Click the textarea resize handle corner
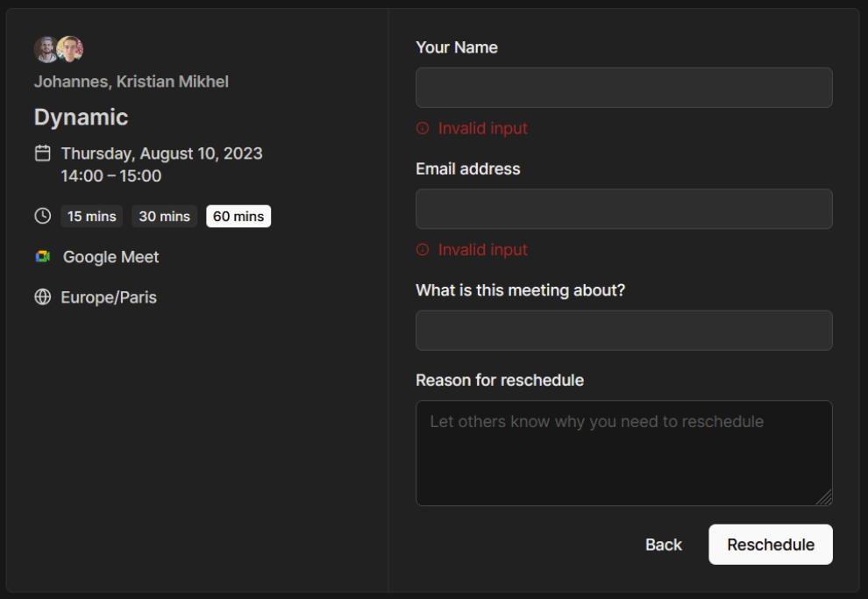The width and height of the screenshot is (868, 599). pos(824,497)
